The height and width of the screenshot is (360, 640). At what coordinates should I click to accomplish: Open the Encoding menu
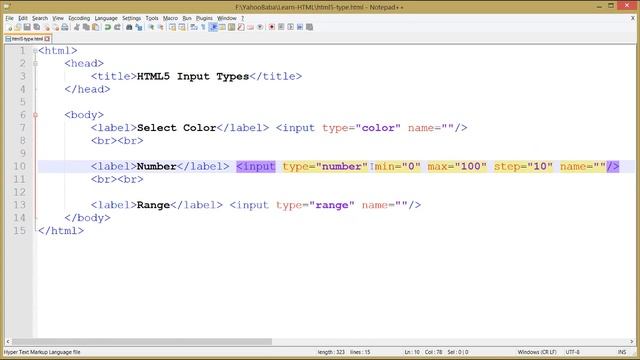point(79,18)
